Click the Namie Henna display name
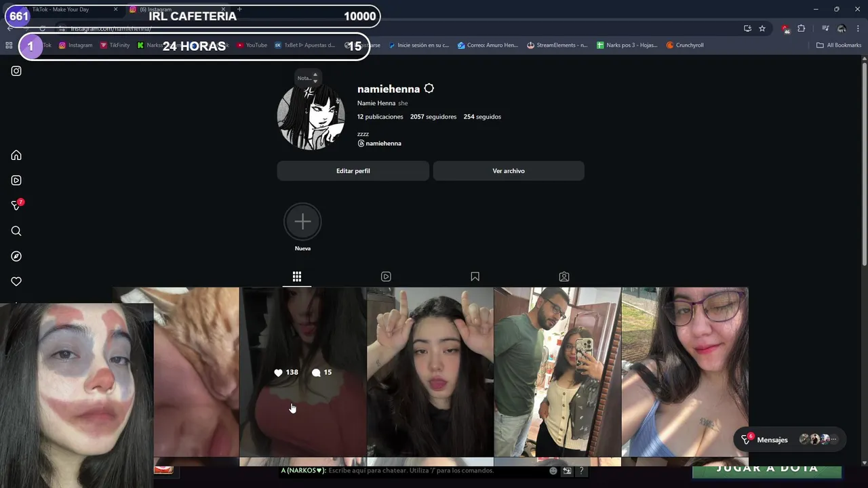 376,103
